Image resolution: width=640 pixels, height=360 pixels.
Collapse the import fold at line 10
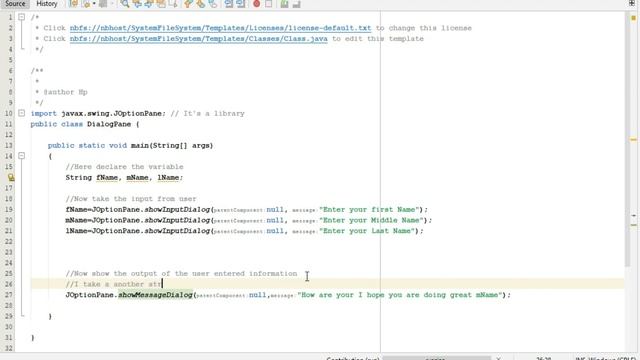point(22,113)
